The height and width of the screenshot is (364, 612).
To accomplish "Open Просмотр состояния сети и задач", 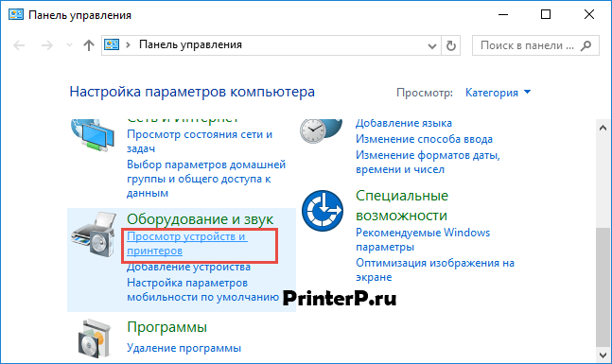I will point(200,141).
